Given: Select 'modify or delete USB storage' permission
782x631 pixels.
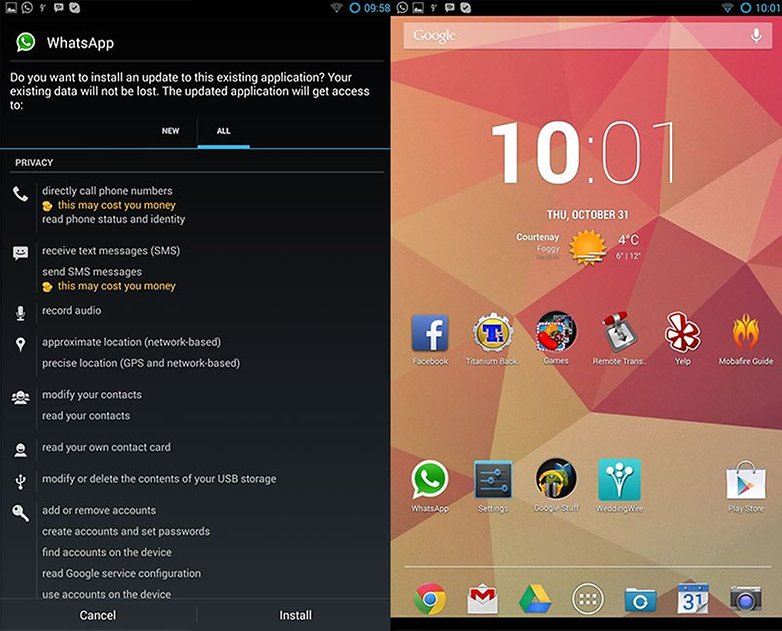Looking at the screenshot, I should 159,479.
